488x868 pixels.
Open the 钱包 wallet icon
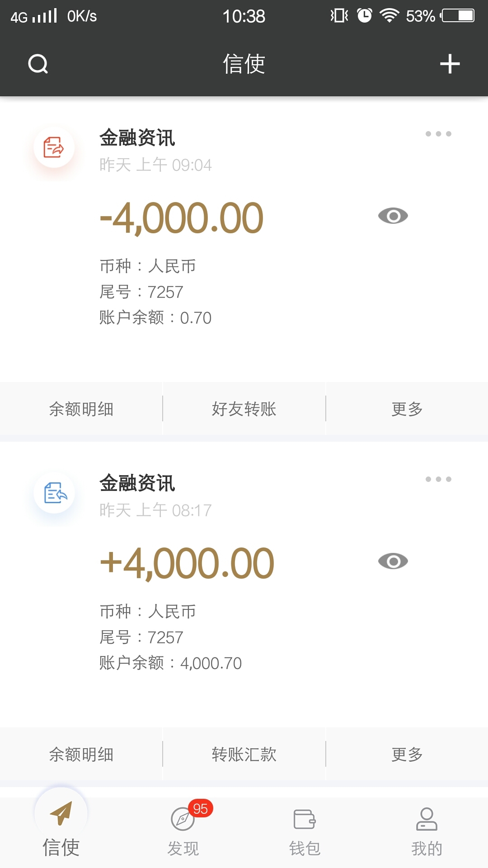tap(305, 819)
